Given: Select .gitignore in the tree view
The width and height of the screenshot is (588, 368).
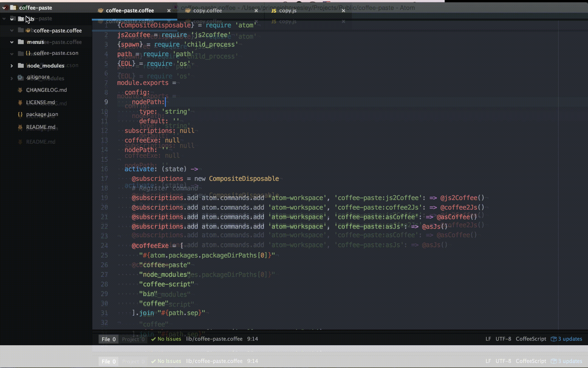Looking at the screenshot, I should [38, 77].
